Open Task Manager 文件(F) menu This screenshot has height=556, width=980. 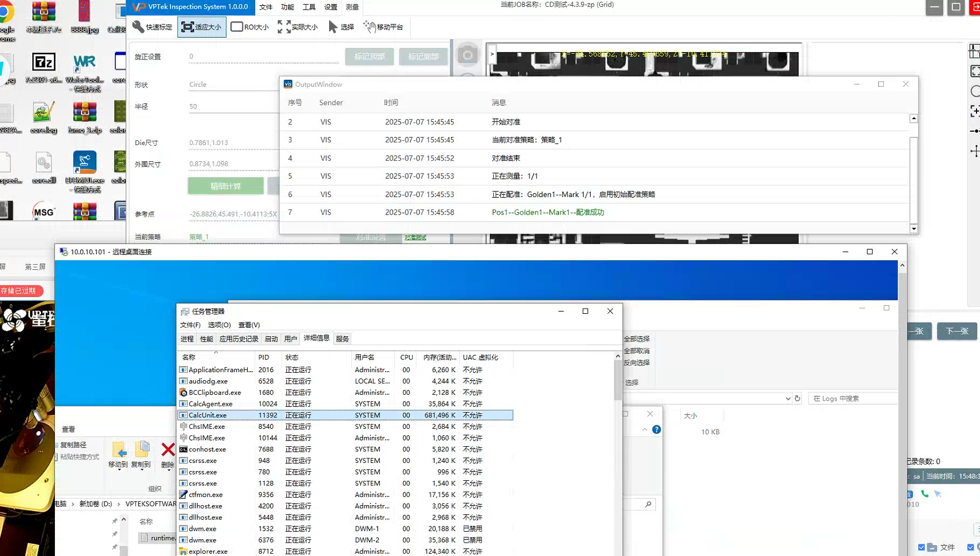[190, 325]
